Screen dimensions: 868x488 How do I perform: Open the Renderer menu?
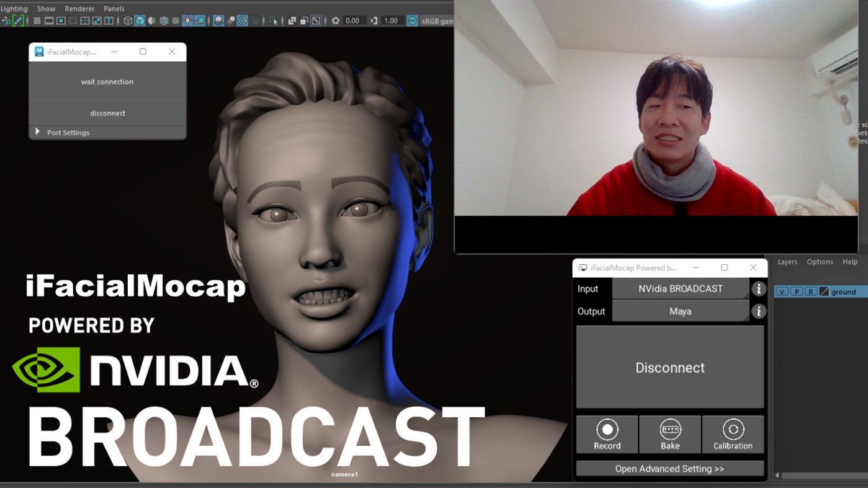tap(79, 8)
